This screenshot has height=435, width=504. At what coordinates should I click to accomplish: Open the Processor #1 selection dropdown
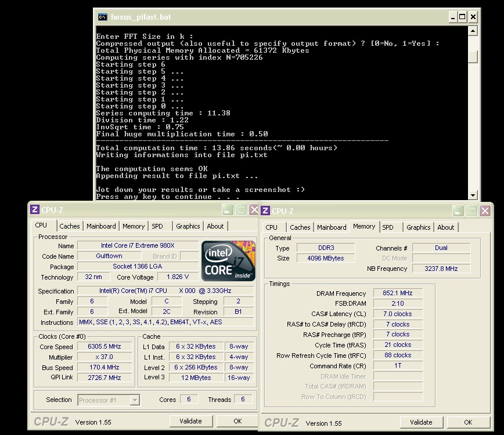click(x=135, y=400)
